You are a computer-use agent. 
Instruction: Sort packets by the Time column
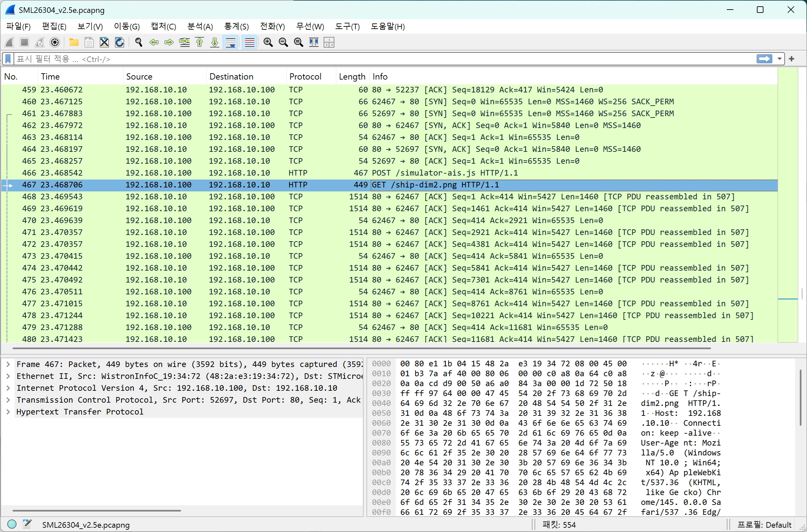coord(81,77)
